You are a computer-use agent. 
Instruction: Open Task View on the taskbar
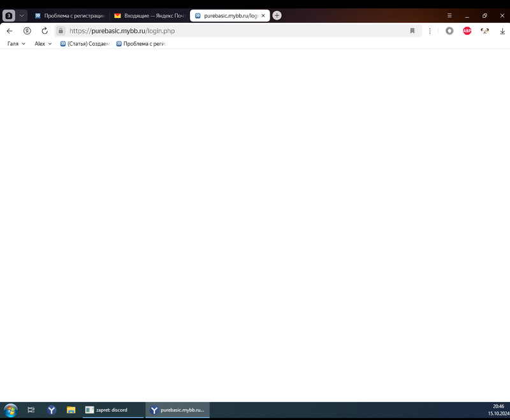coord(31,410)
